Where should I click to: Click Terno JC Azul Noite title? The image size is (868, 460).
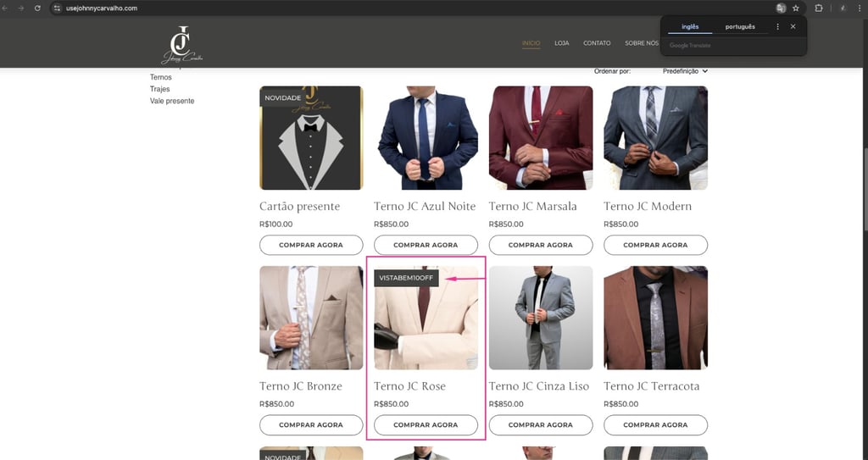425,206
